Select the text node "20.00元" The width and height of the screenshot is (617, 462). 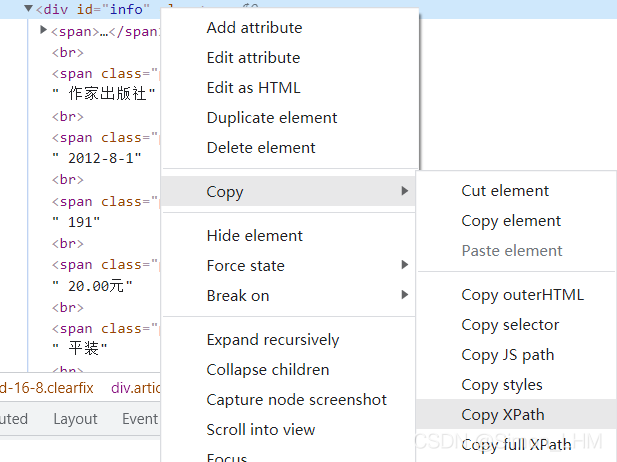pos(92,286)
